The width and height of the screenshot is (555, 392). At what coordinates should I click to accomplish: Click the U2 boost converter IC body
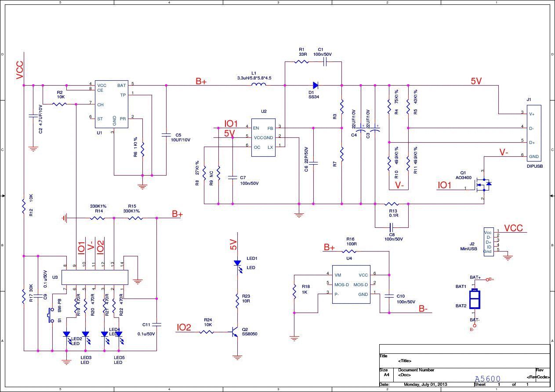click(263, 137)
